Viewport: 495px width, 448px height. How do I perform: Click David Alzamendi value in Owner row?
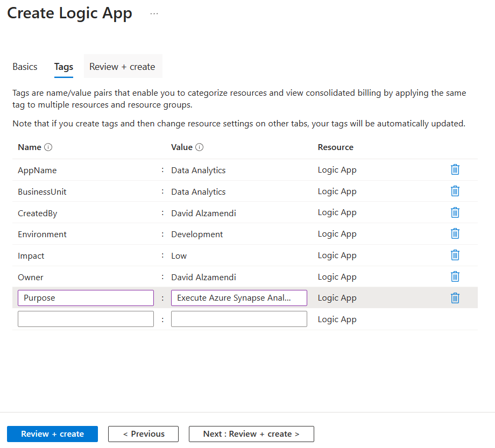[203, 278]
